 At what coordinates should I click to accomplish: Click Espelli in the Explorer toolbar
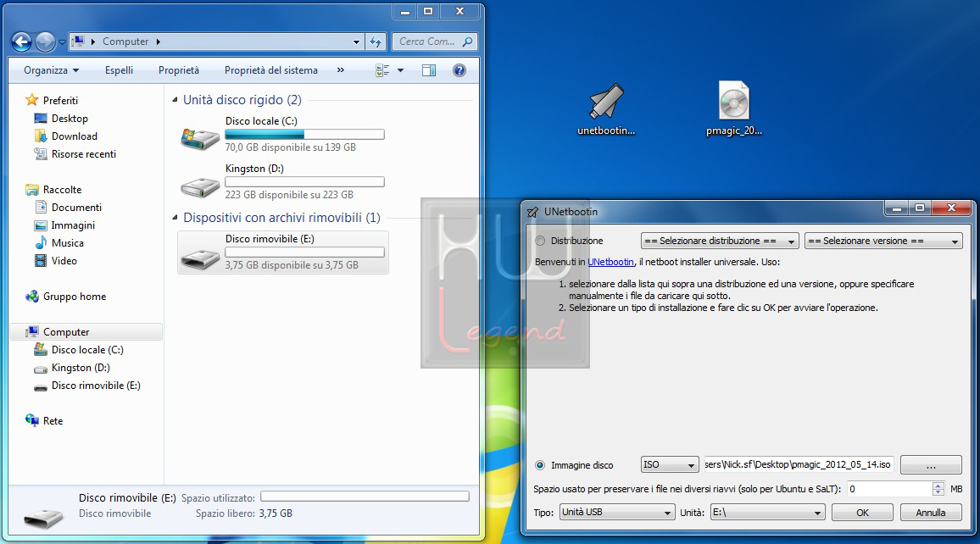click(x=119, y=70)
